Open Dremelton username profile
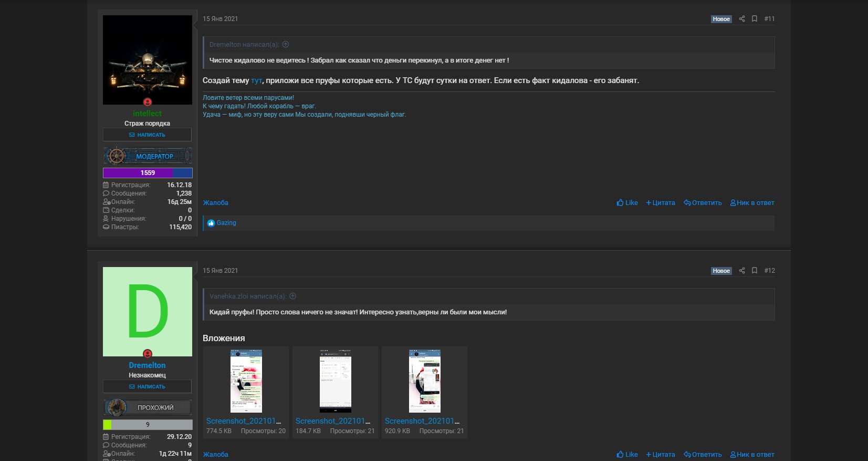The image size is (868, 461). 148,365
